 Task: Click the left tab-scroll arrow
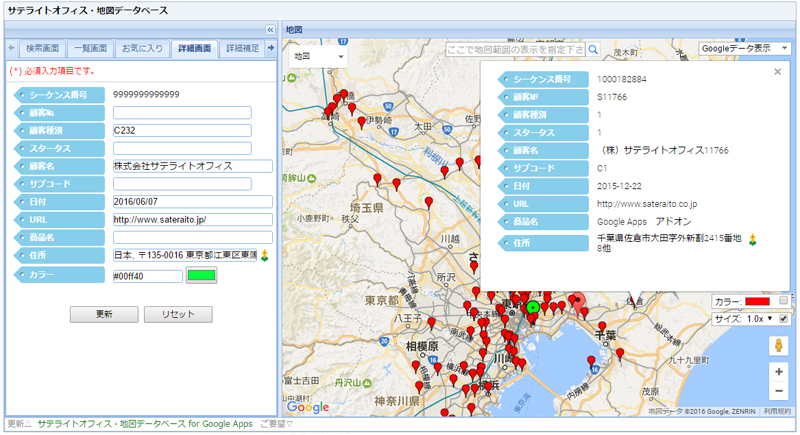(12, 48)
